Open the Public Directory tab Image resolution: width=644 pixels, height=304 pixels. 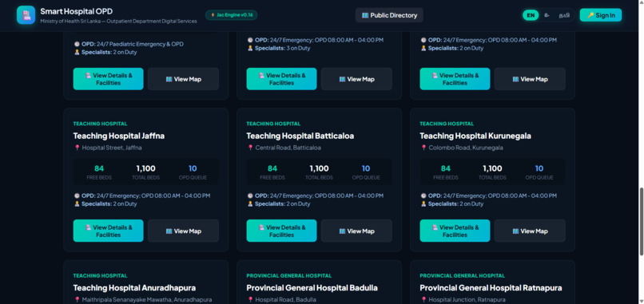[389, 16]
